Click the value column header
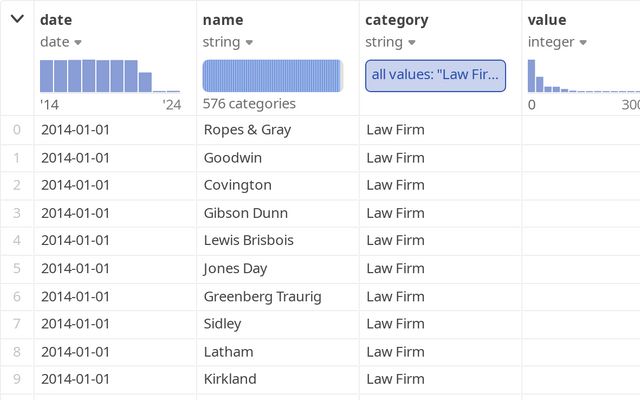The height and width of the screenshot is (400, 640). coord(547,19)
